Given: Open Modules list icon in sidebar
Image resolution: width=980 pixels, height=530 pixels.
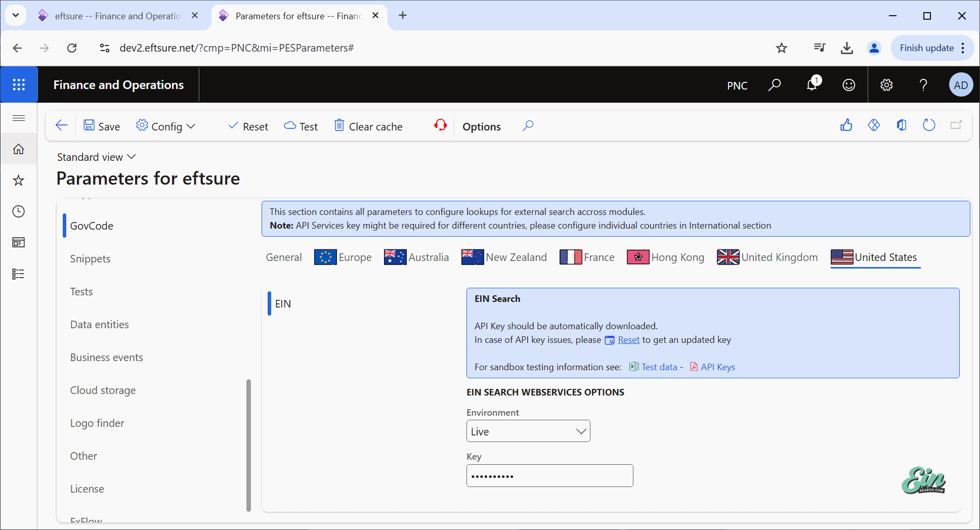Looking at the screenshot, I should (19, 274).
